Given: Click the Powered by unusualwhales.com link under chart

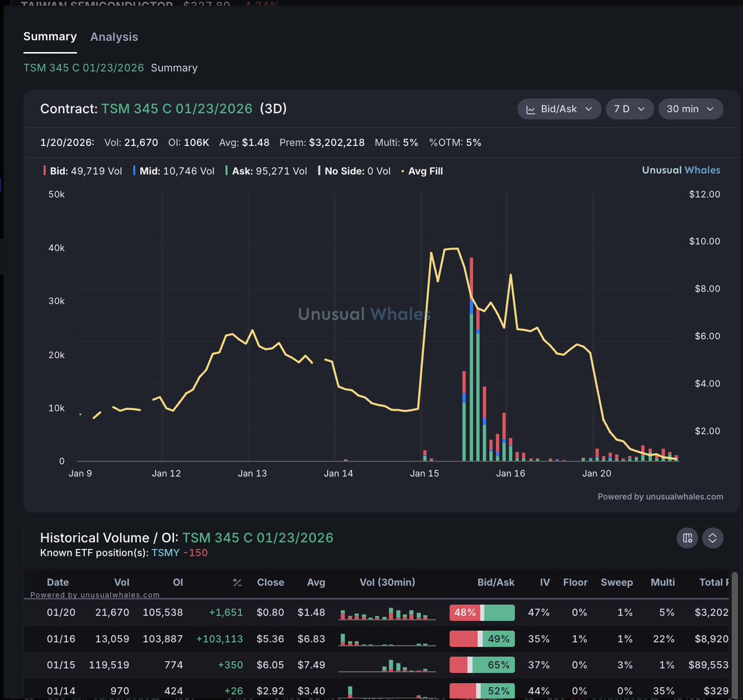Looking at the screenshot, I should click(x=660, y=496).
